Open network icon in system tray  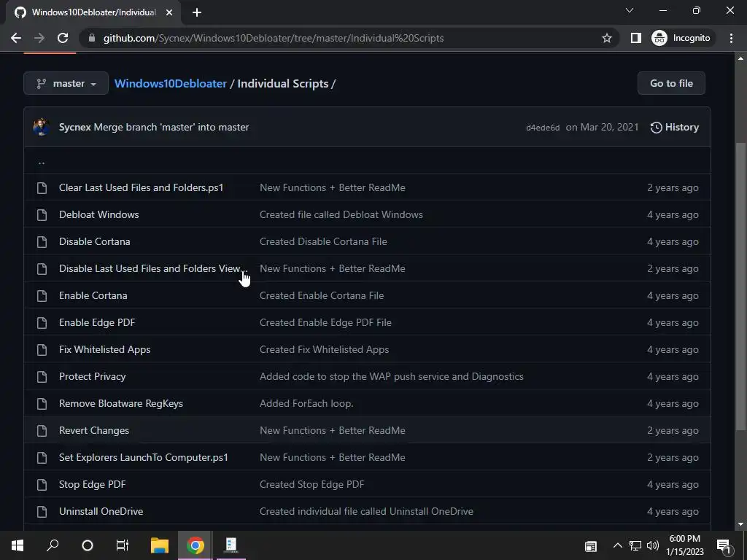click(635, 545)
